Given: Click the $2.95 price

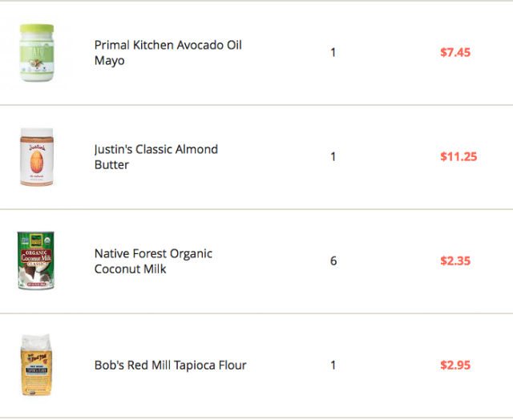Looking at the screenshot, I should pyautogui.click(x=455, y=365).
